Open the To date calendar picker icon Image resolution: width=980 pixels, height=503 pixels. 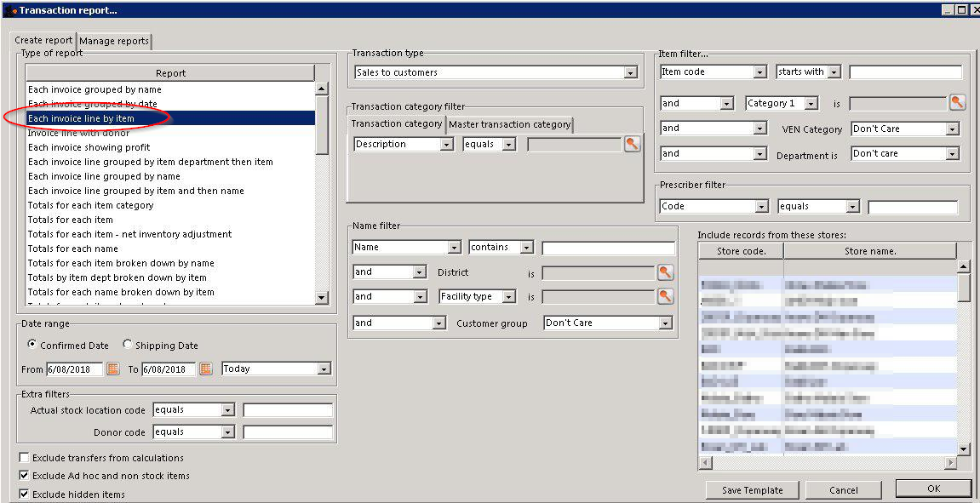point(205,369)
